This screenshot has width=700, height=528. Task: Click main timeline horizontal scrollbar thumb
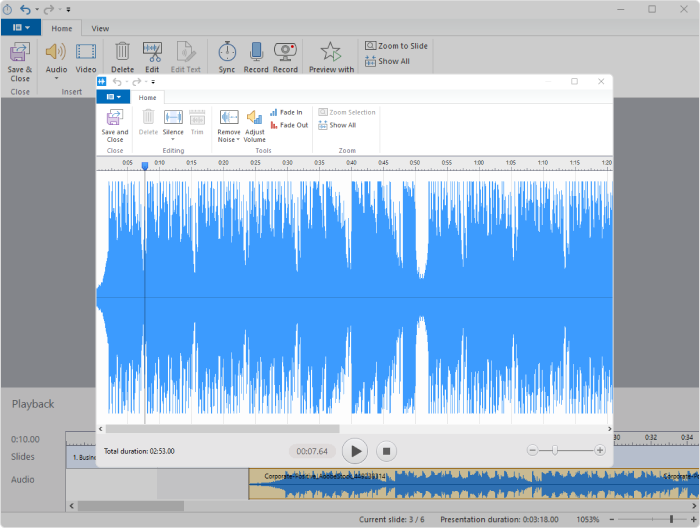[131, 506]
